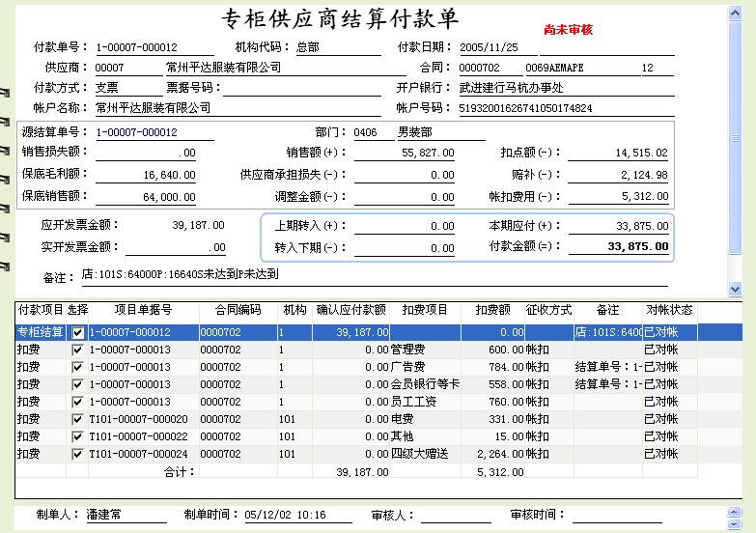The width and height of the screenshot is (756, 533).
Task: Click the vertical scrollbar thumb of form
Action: pyautogui.click(x=735, y=137)
